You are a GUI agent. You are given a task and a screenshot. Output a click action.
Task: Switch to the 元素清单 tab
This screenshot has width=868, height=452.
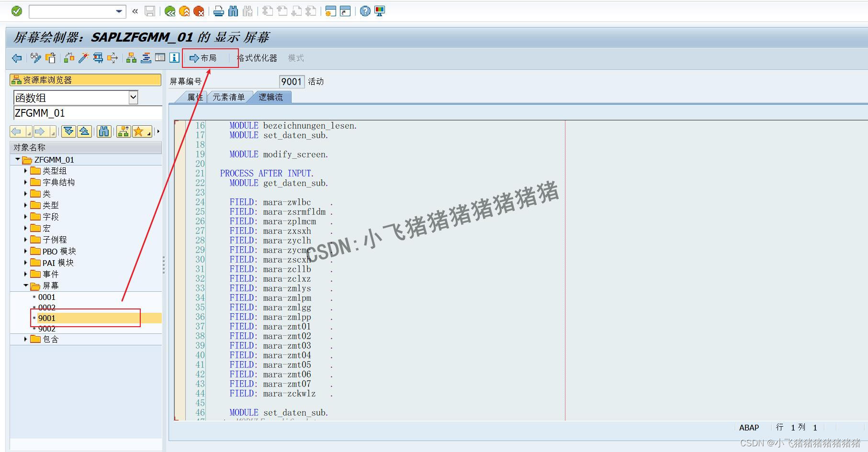(x=228, y=97)
